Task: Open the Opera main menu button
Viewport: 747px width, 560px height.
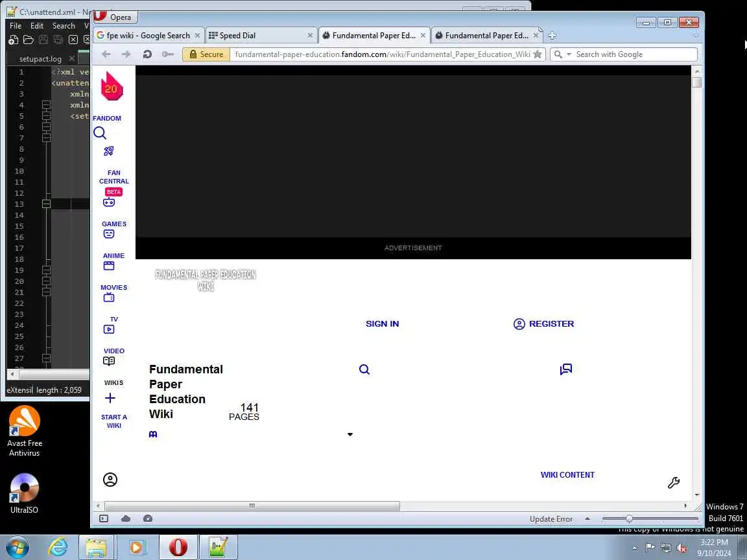Action: pos(114,17)
